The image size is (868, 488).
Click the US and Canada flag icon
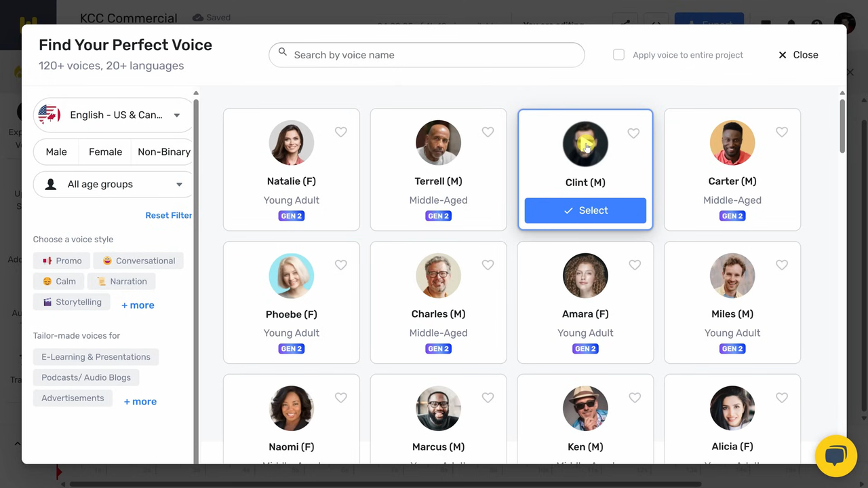coord(49,115)
